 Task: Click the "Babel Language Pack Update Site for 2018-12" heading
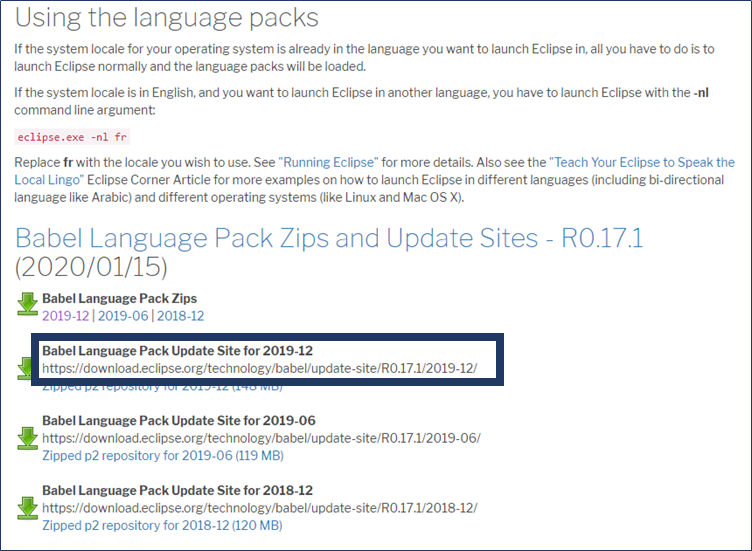pyautogui.click(x=177, y=491)
